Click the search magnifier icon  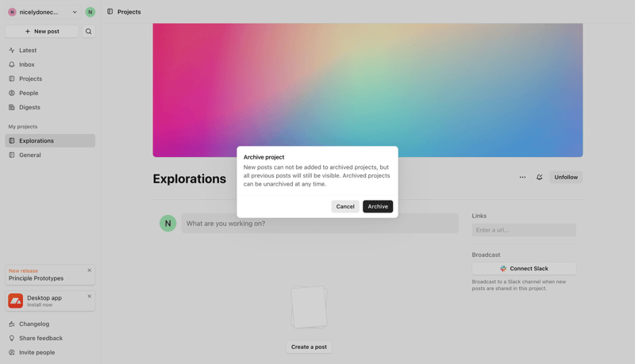pyautogui.click(x=88, y=32)
